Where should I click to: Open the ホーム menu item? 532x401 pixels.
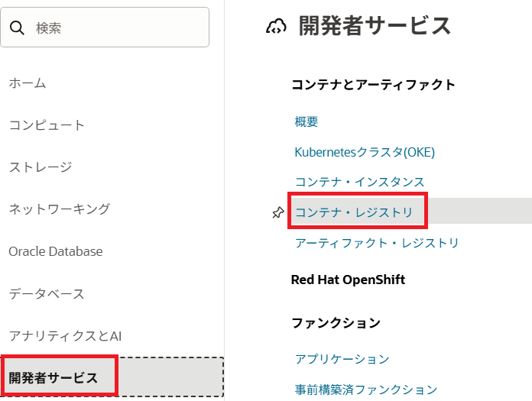(28, 82)
